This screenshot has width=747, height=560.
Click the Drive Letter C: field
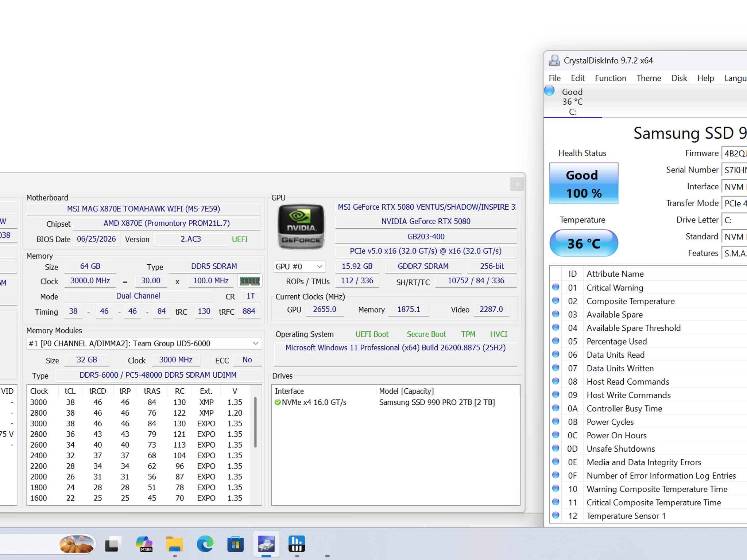pos(735,220)
